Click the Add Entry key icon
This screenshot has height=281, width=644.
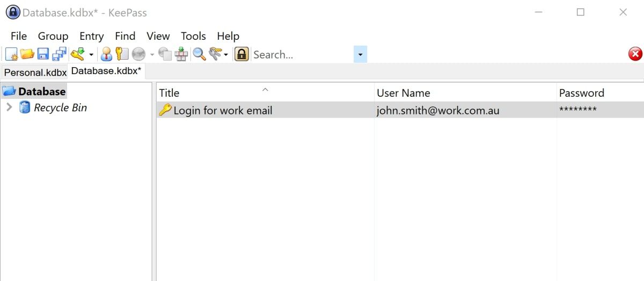[78, 54]
